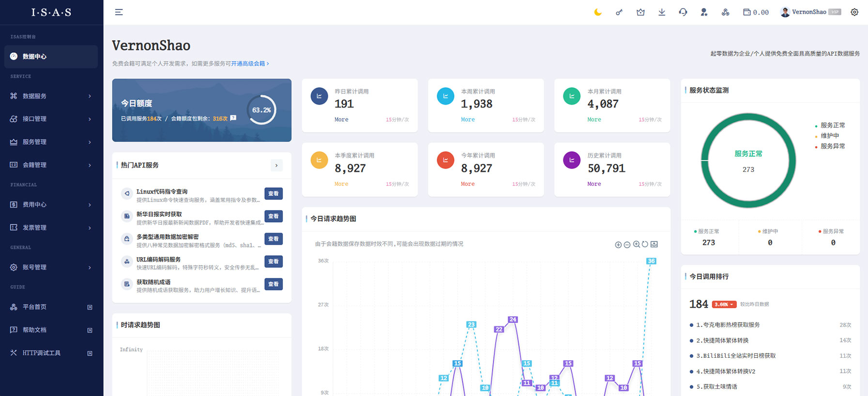Click More under 昨日累计调用

click(x=341, y=120)
